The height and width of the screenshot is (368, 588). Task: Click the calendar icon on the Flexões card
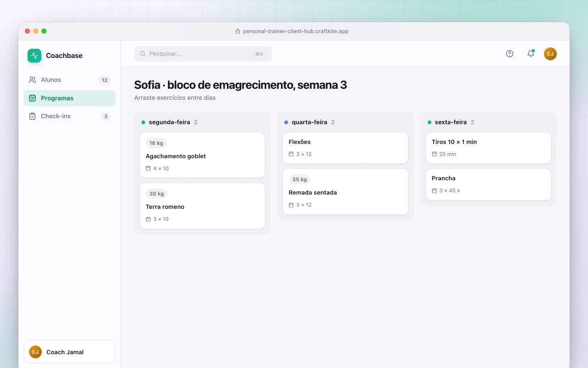tap(291, 154)
